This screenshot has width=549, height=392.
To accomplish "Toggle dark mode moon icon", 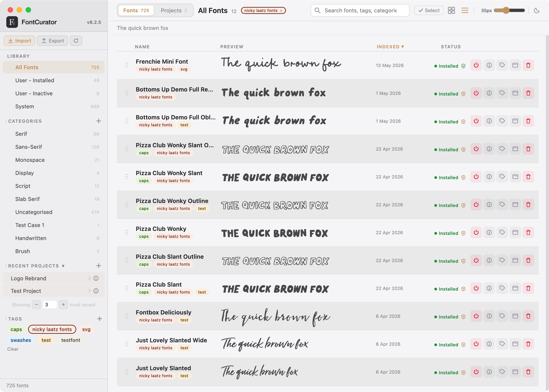I will [536, 10].
